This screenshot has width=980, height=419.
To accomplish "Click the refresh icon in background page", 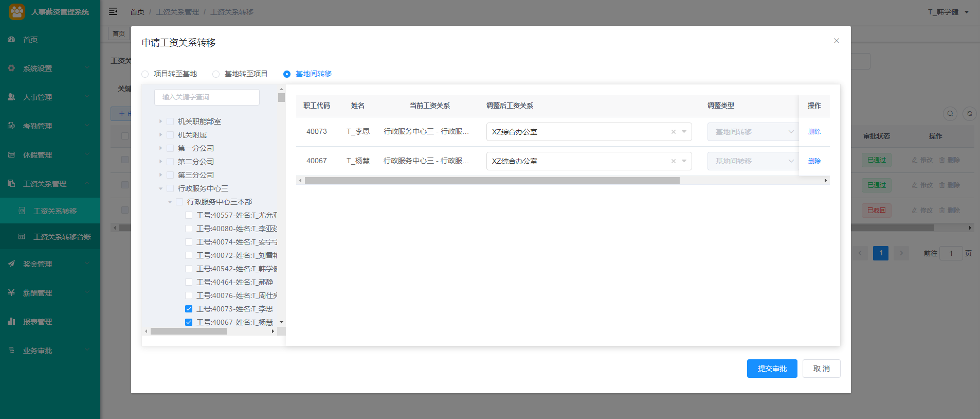I will click(x=970, y=113).
